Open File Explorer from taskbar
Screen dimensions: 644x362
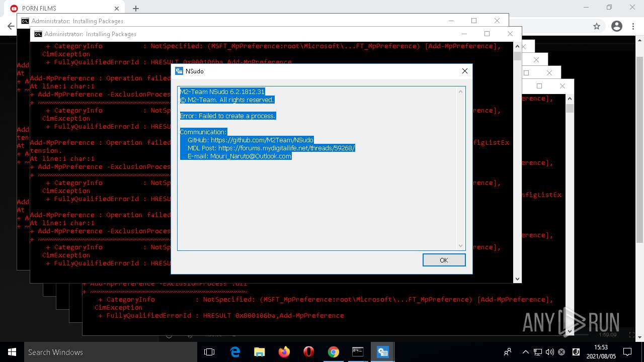coord(259,352)
